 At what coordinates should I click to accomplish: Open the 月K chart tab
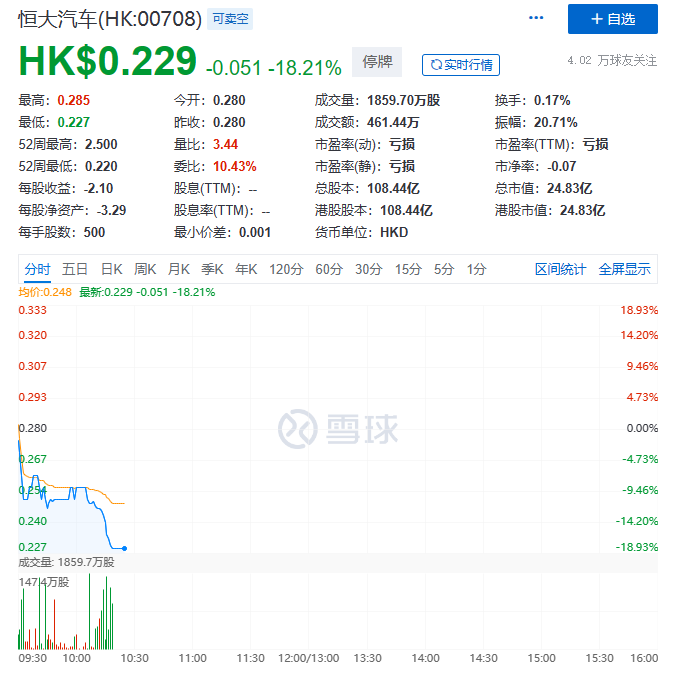point(178,269)
